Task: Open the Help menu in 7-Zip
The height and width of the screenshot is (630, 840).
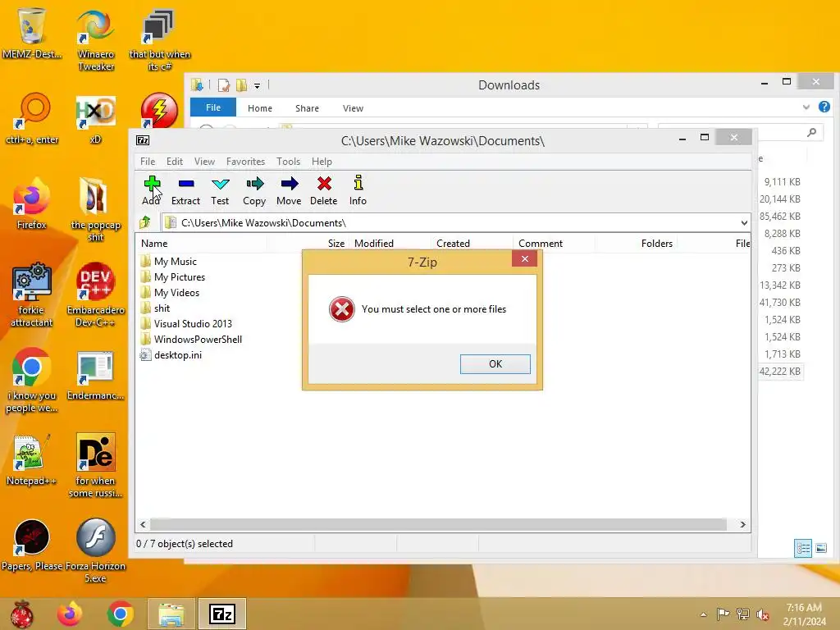Action: pyautogui.click(x=322, y=162)
